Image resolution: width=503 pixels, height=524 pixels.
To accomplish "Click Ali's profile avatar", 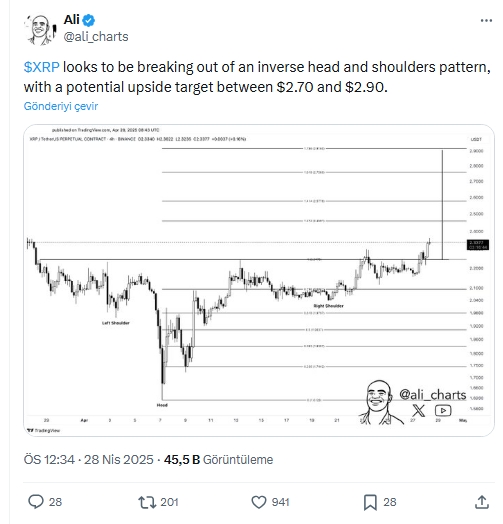I will (x=40, y=29).
